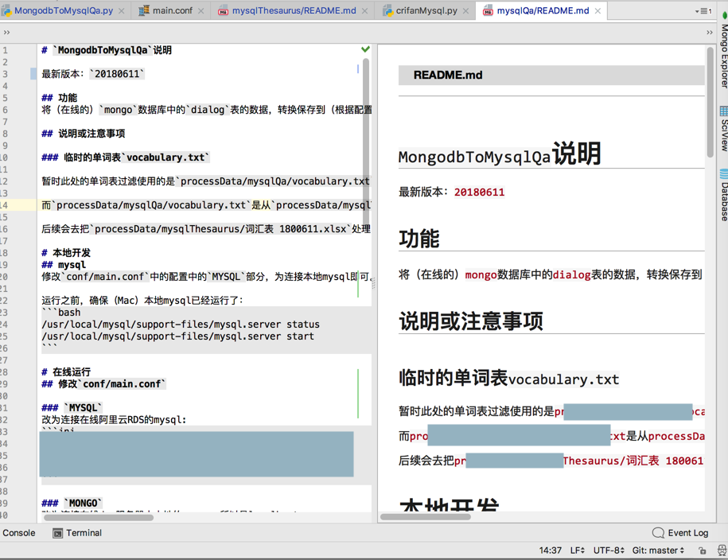The width and height of the screenshot is (728, 560).
Task: Click the 20180611 version in preview
Action: [479, 192]
